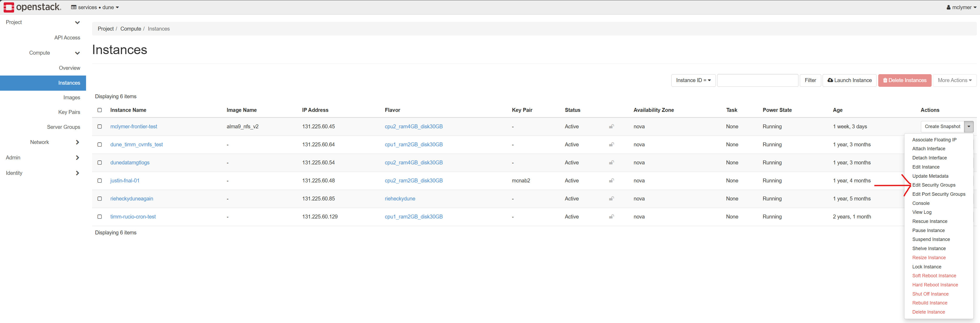Click lock icon in dune_timm_cvmfs_test row
980x323 pixels.
611,145
